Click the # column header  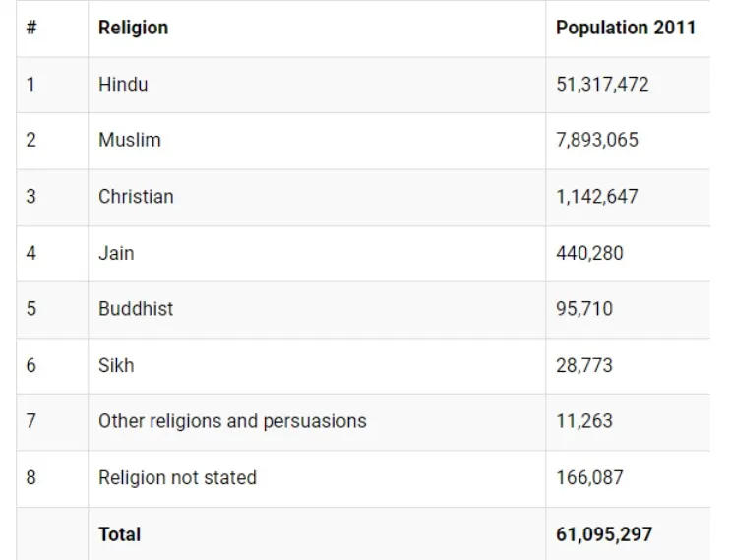(31, 28)
